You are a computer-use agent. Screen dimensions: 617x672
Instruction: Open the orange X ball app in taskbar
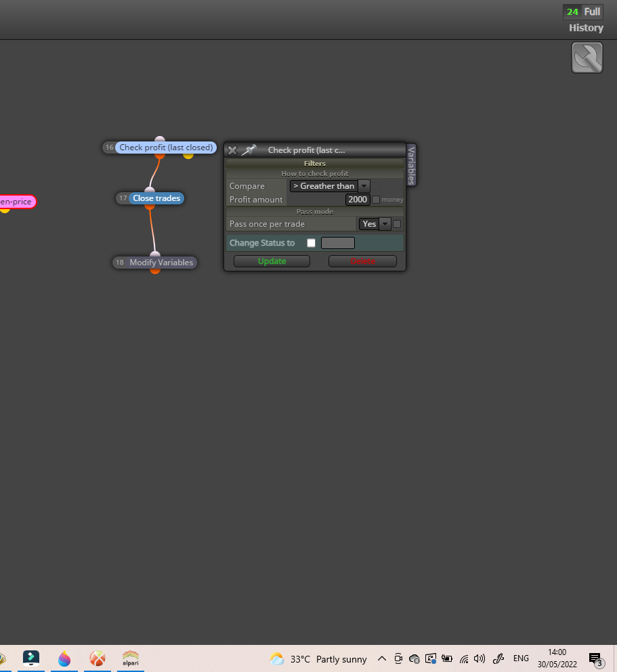[98, 658]
